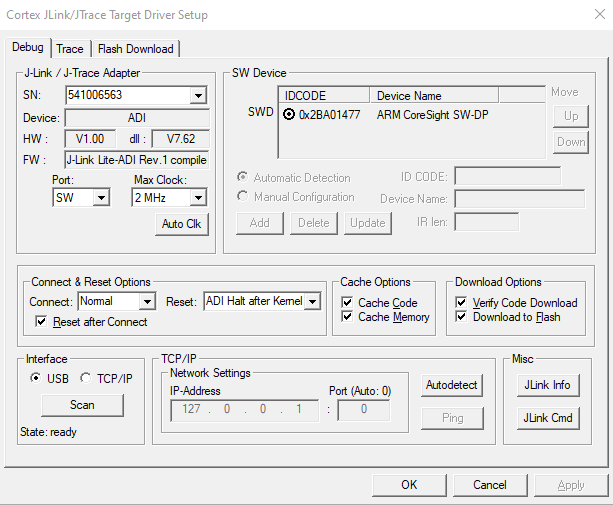Viewport: 613px width, 505px height.
Task: Open the Flash Download tab
Action: click(x=136, y=49)
